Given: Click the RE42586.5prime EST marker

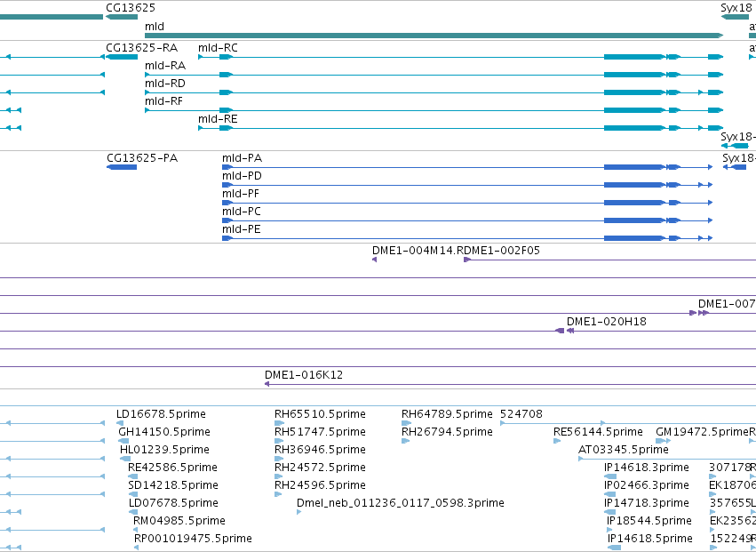Looking at the screenshot, I should [x=132, y=476].
